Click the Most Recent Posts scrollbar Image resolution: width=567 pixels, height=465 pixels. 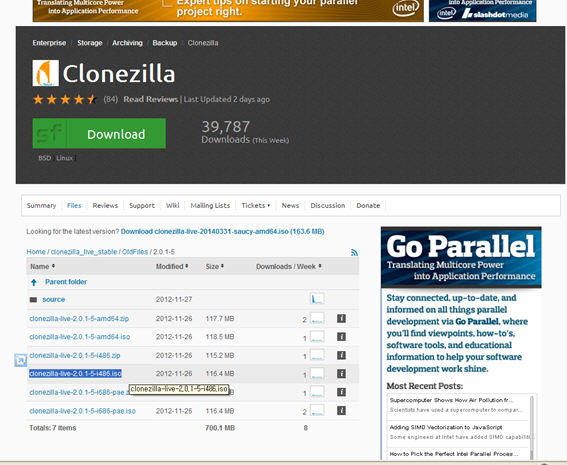[x=532, y=427]
